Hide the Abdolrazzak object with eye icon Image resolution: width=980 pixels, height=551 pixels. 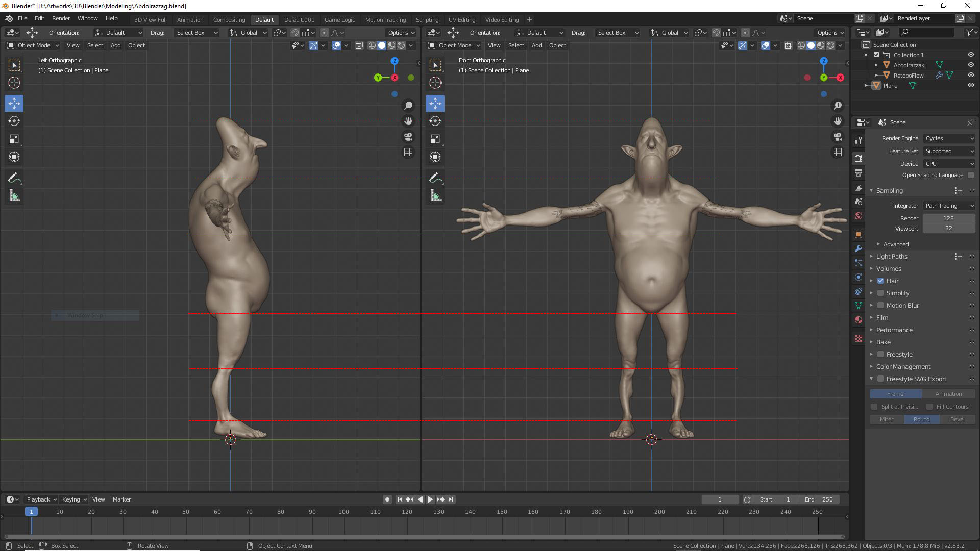coord(971,65)
